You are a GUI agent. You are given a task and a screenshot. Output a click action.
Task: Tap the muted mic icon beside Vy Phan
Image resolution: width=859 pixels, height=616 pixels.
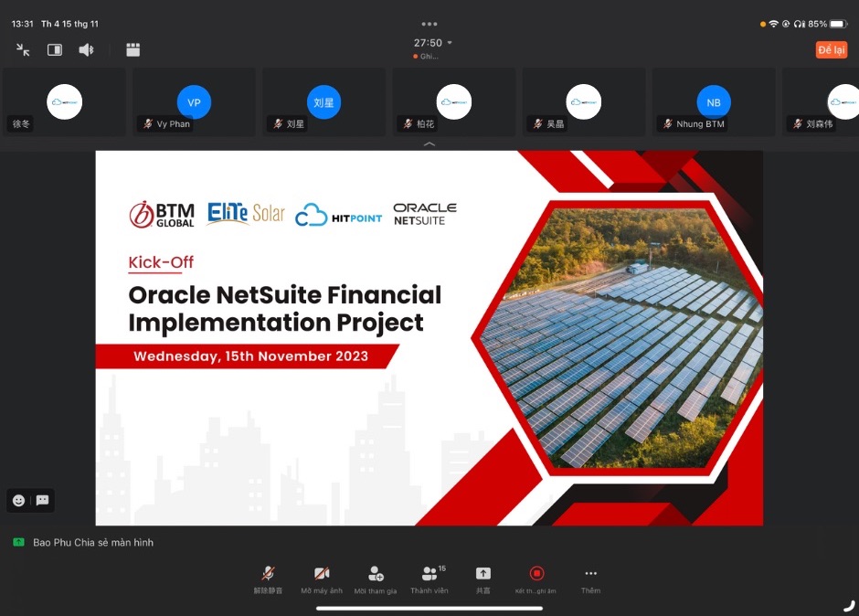point(148,124)
